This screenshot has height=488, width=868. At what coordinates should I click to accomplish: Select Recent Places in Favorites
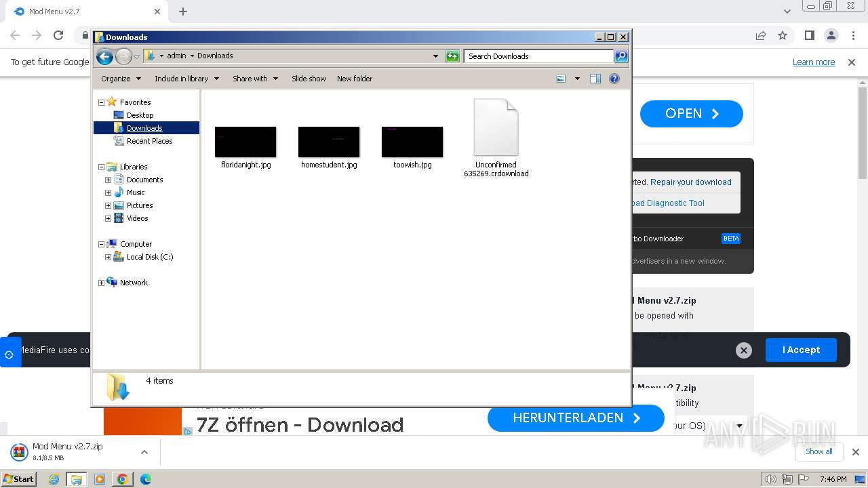point(149,141)
